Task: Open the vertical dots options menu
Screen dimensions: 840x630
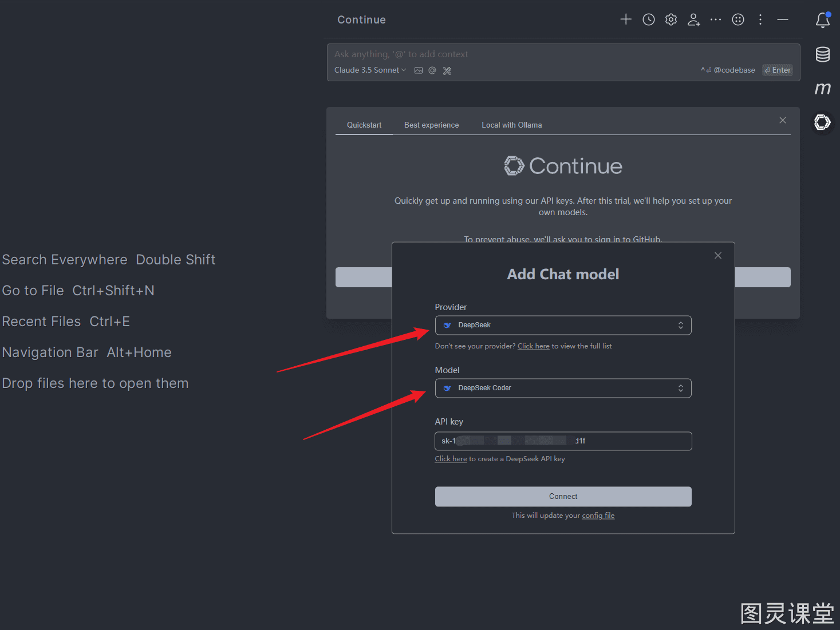Action: click(760, 19)
